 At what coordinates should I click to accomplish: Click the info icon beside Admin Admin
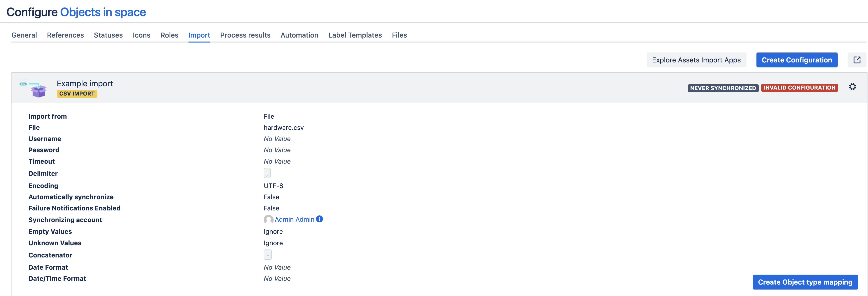pyautogui.click(x=319, y=219)
